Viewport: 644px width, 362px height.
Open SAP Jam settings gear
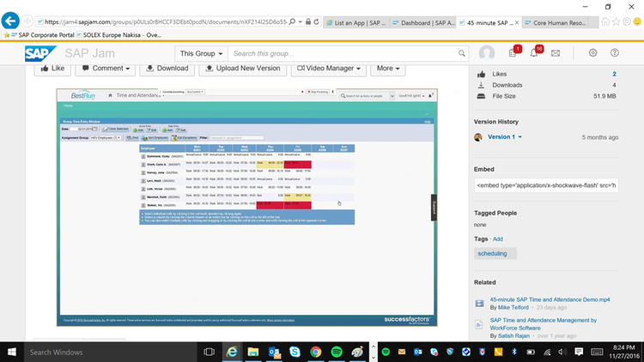[592, 52]
